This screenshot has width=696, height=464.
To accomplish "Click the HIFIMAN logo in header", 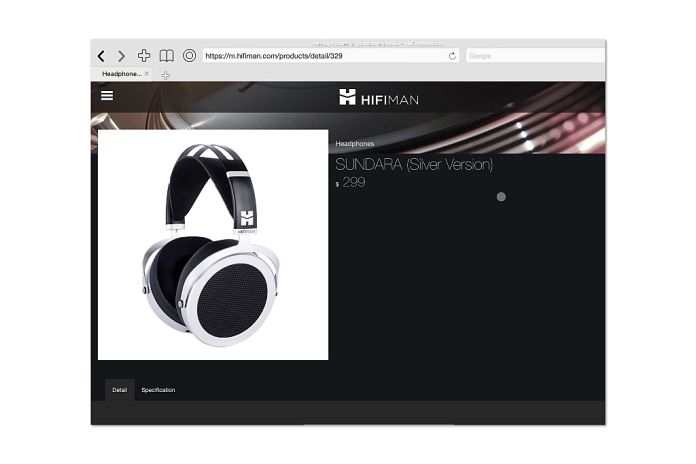I will (x=379, y=97).
